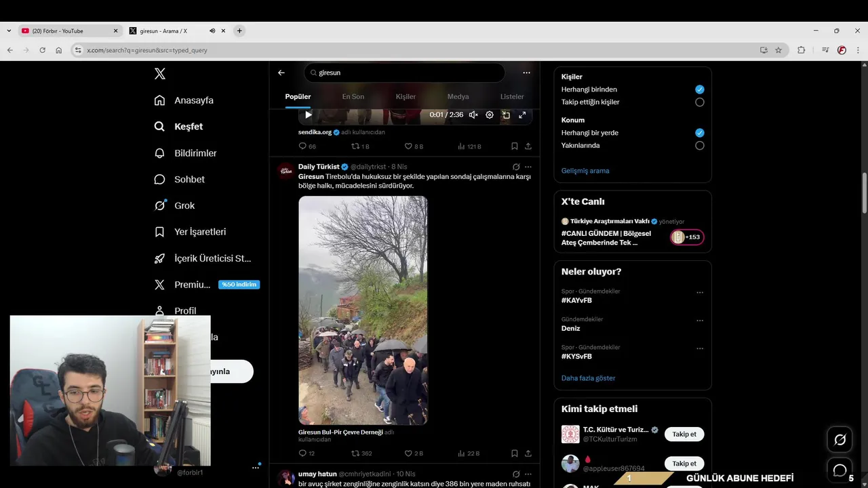This screenshot has width=868, height=488.
Task: Switch to the Listeler tab
Action: coord(512,97)
